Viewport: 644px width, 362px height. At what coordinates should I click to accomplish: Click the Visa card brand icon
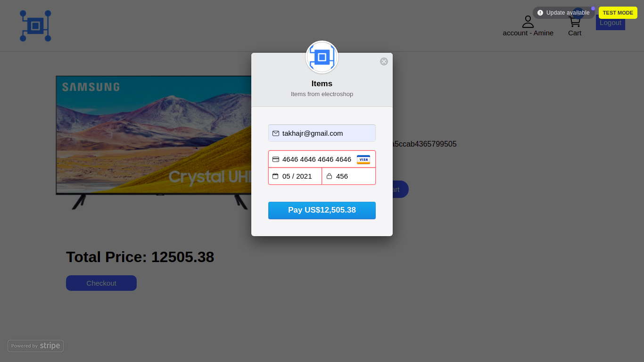pos(363,159)
